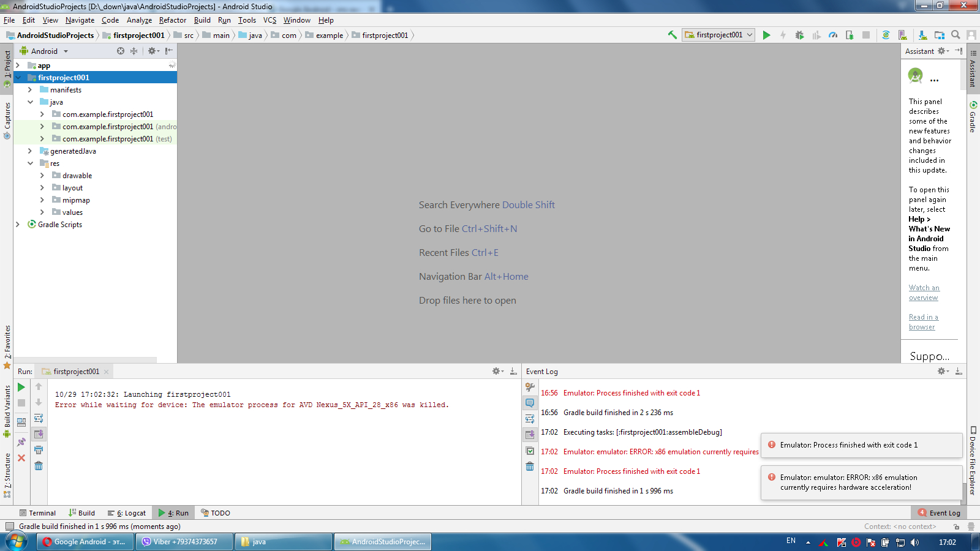This screenshot has height=551, width=980.
Task: Toggle the Project tool window sidebar tab
Action: (7, 69)
